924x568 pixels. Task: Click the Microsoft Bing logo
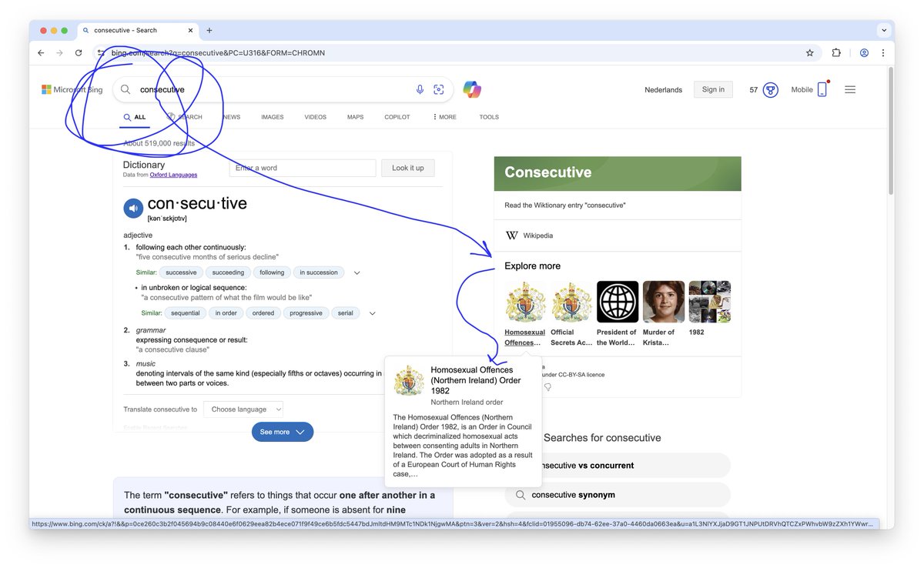[72, 89]
